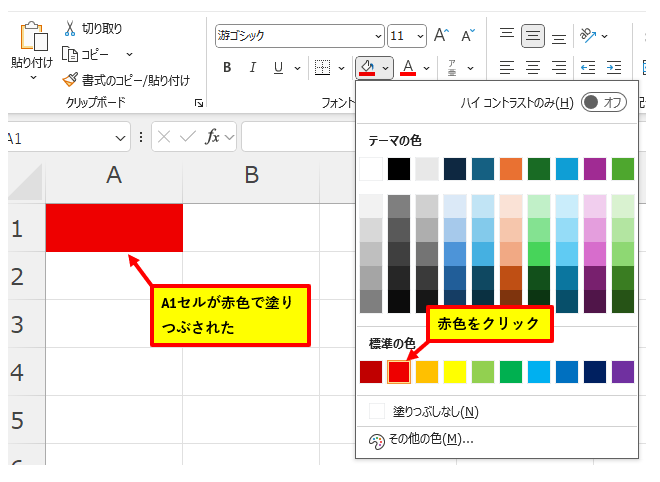Viewport: 660px width, 482px height.
Task: Decrease indent
Action: [x=588, y=67]
